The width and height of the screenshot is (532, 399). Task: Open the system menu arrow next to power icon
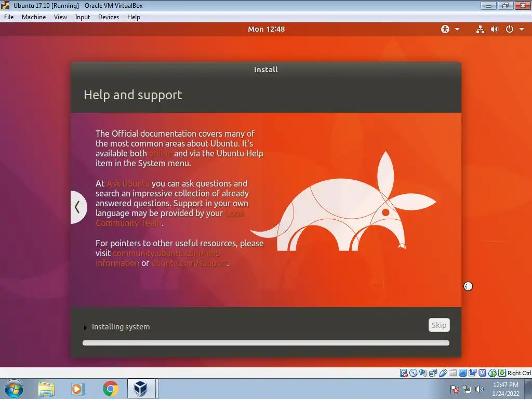522,29
